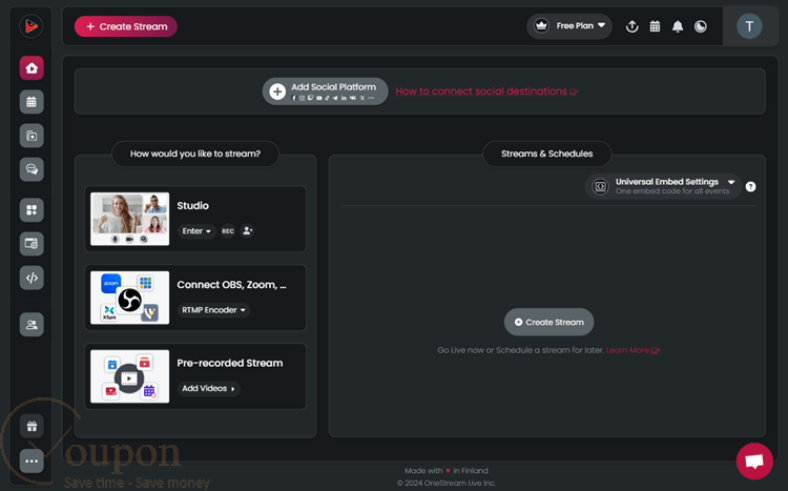Click the Connect OBS, Zoom heading
788x491 pixels.
232,284
